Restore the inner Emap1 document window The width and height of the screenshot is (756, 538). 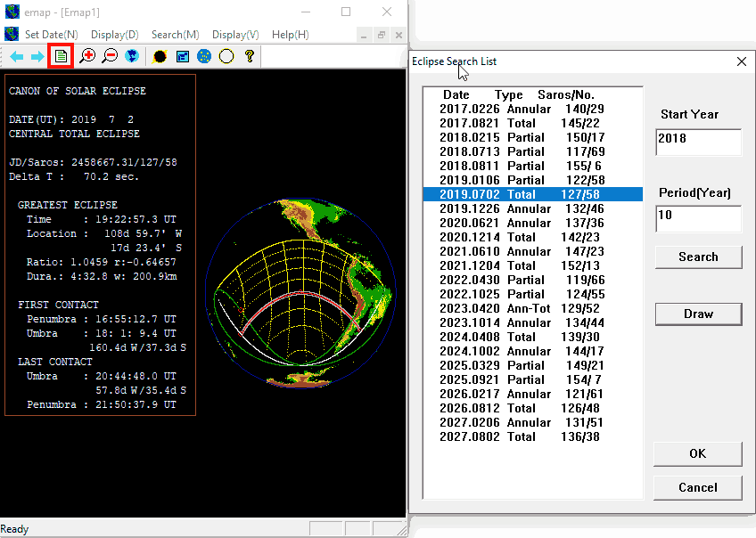382,35
